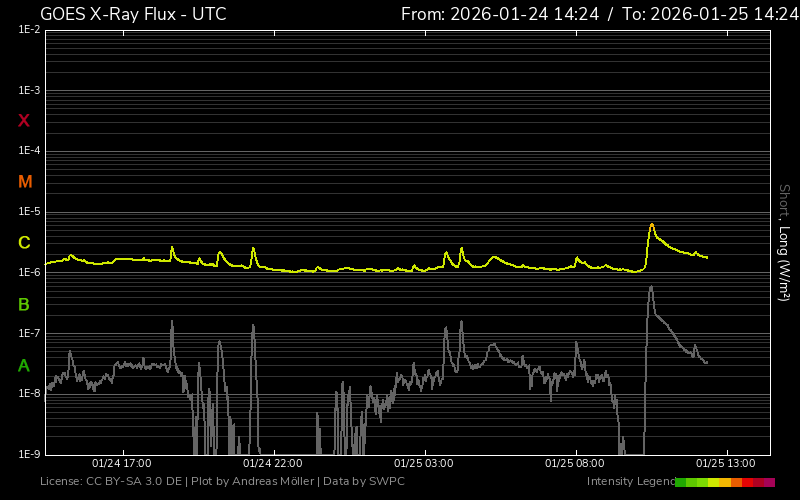Click the orange M flare class letter

click(25, 182)
